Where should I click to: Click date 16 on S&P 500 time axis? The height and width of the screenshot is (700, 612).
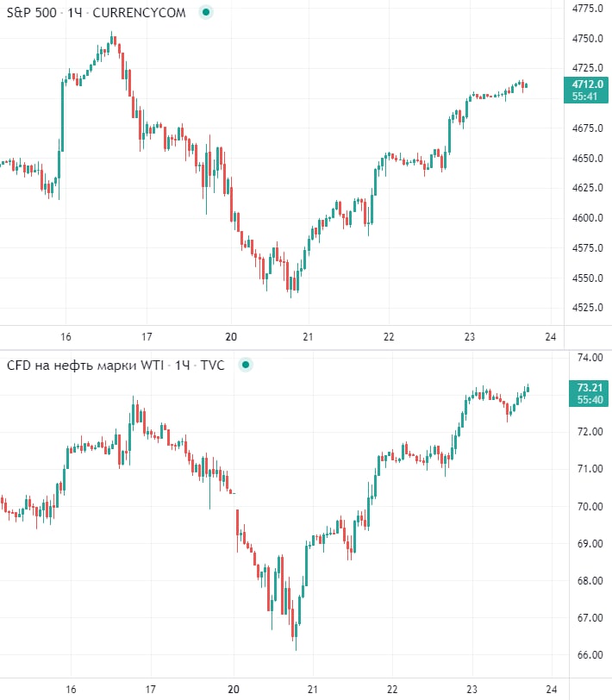coord(66,337)
